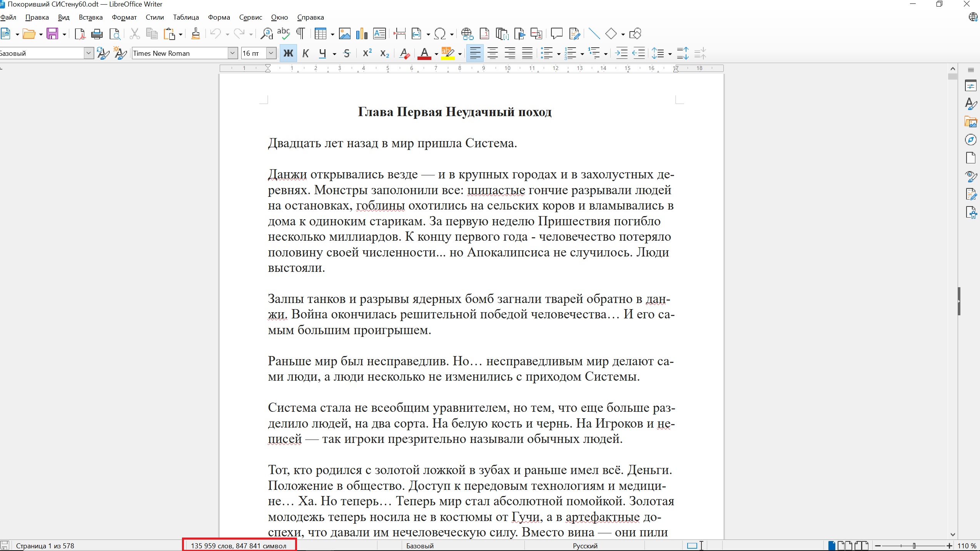The height and width of the screenshot is (551, 980).
Task: Open the Вставка menu
Action: [91, 17]
